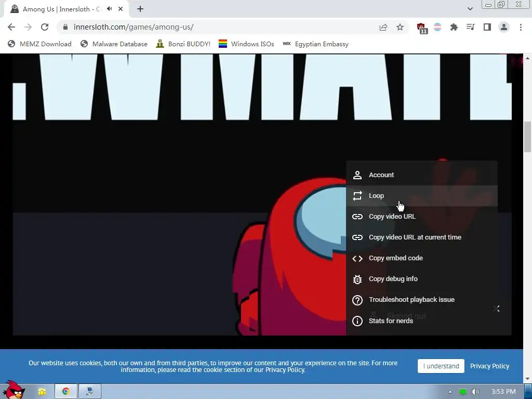Open the volume control in the tray
Viewport: 532px width, 399px height.
tap(475, 392)
